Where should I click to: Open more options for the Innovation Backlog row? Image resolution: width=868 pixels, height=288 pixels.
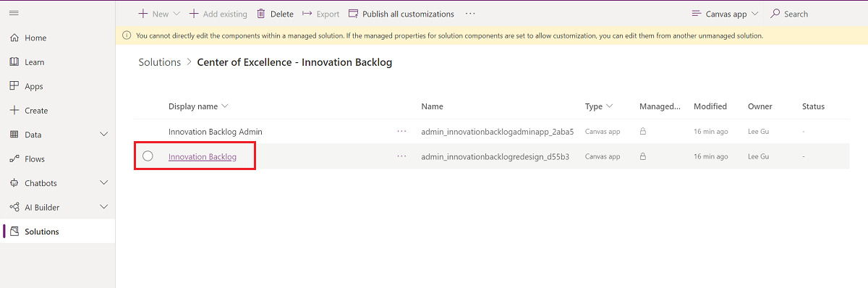(x=401, y=156)
